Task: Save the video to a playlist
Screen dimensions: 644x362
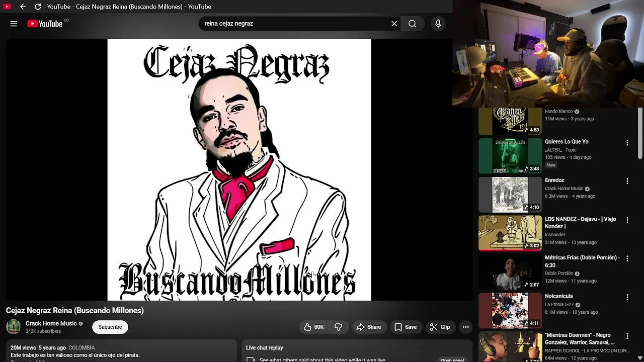Action: (x=406, y=327)
